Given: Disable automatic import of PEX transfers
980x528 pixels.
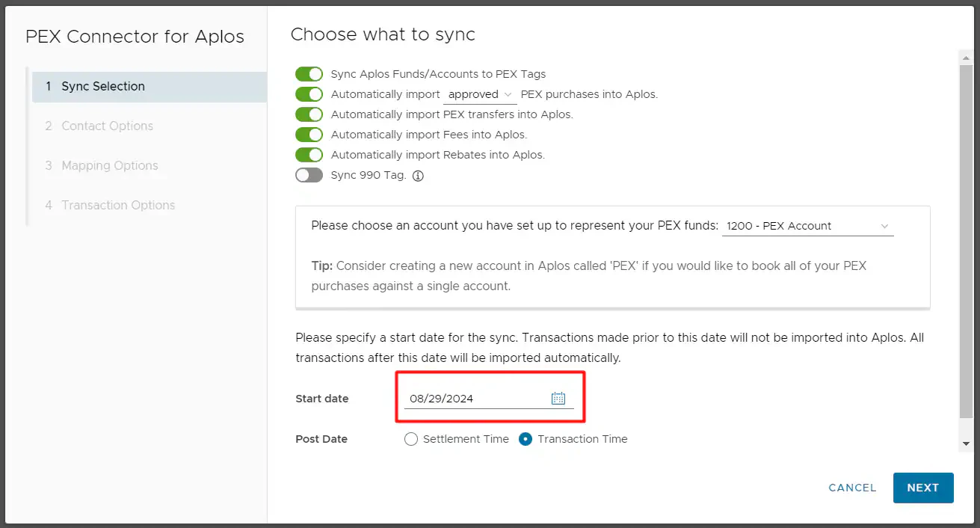Looking at the screenshot, I should [309, 114].
